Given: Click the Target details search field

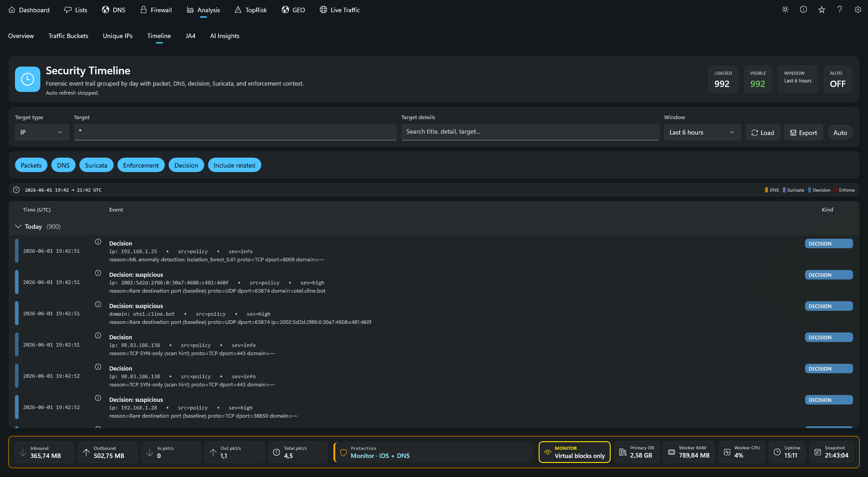Looking at the screenshot, I should click(x=530, y=132).
